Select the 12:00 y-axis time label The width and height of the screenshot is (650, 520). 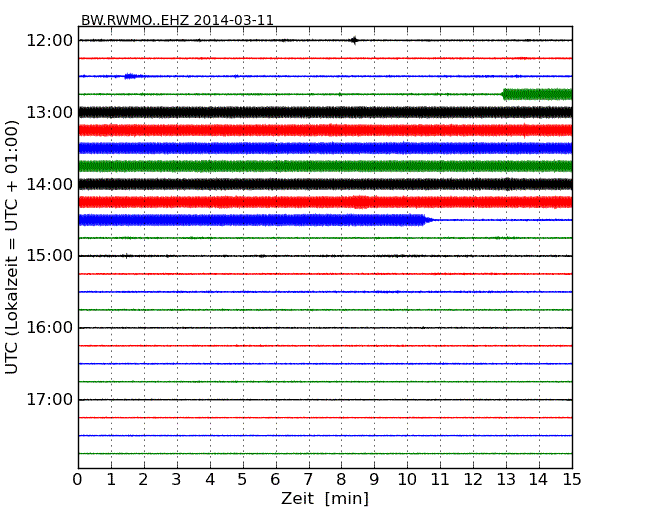click(50, 41)
